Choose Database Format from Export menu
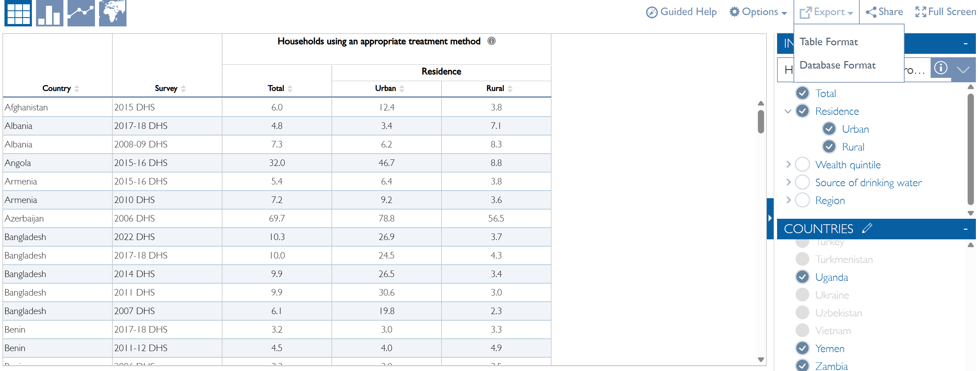The width and height of the screenshot is (980, 371). click(837, 65)
